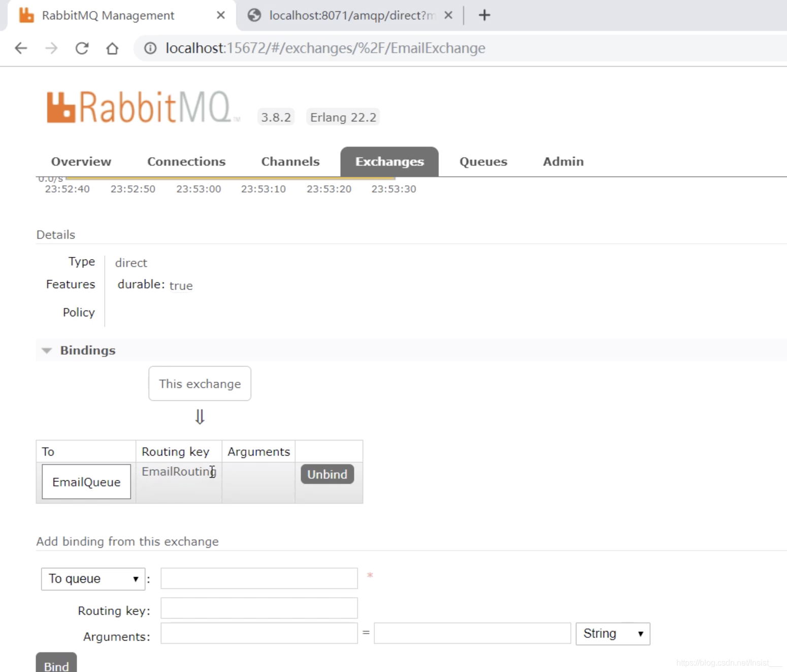
Task: Open the Overview tab
Action: (81, 161)
